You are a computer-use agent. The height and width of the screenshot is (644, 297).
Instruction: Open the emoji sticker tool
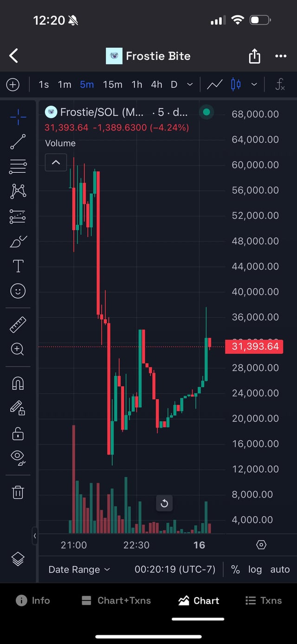18,291
